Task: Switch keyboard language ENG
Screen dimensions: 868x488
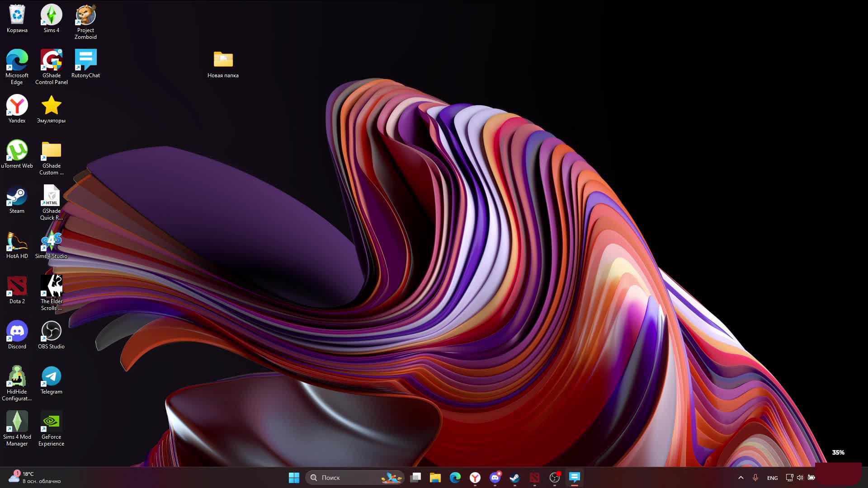Action: (772, 477)
